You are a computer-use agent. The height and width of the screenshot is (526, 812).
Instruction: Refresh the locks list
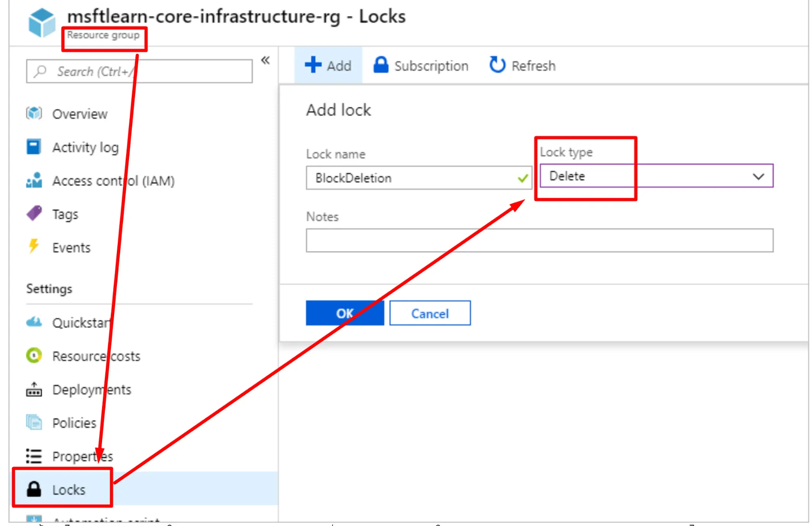522,65
